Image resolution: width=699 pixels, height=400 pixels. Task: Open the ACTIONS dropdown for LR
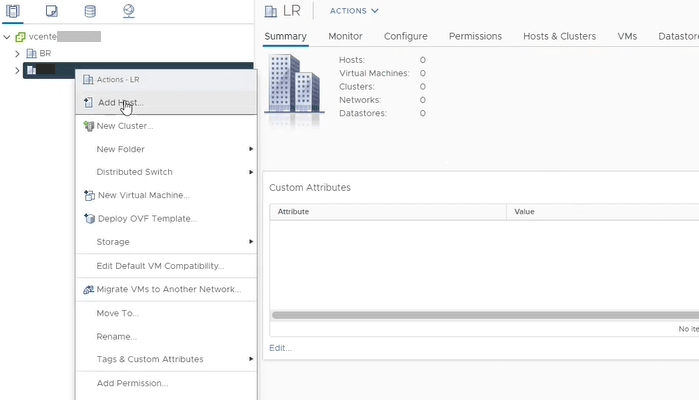354,11
